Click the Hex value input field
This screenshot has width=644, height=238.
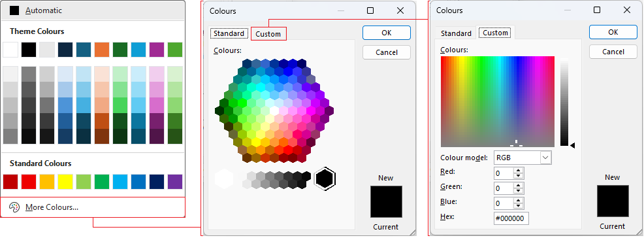pos(511,218)
